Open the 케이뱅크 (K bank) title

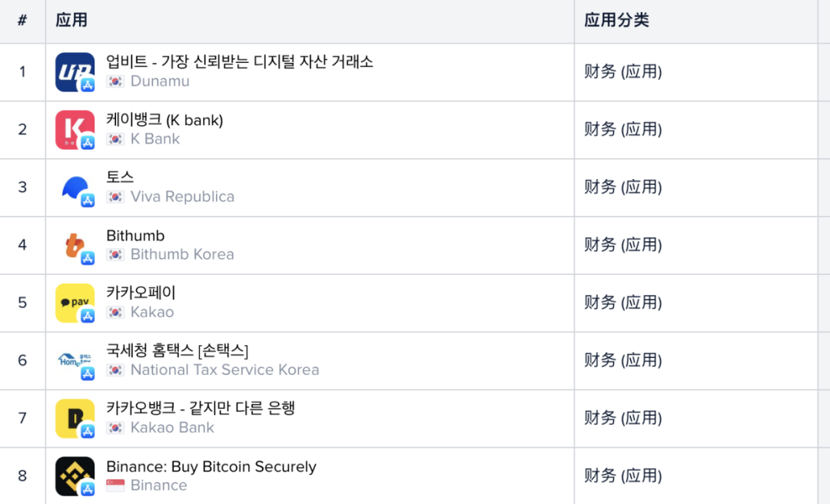coord(164,120)
